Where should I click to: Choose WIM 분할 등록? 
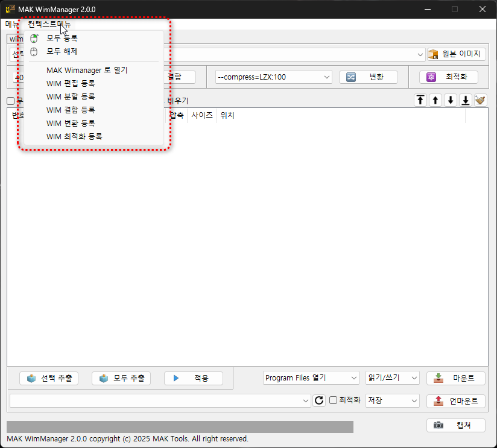pyautogui.click(x=94, y=97)
